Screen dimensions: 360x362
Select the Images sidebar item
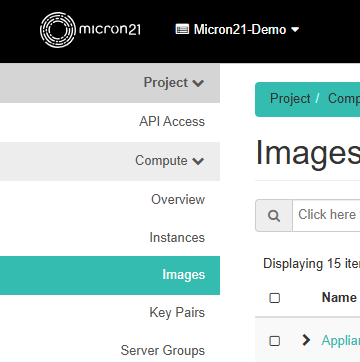(x=110, y=275)
